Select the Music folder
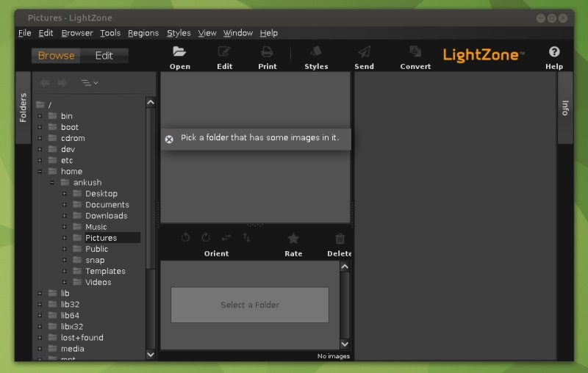This screenshot has height=373, width=588. click(x=96, y=227)
